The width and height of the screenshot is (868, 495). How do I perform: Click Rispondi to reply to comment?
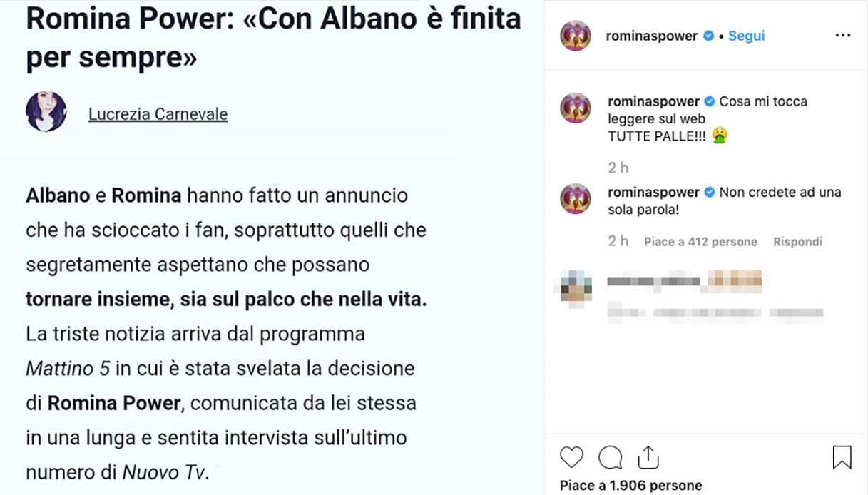coord(797,242)
